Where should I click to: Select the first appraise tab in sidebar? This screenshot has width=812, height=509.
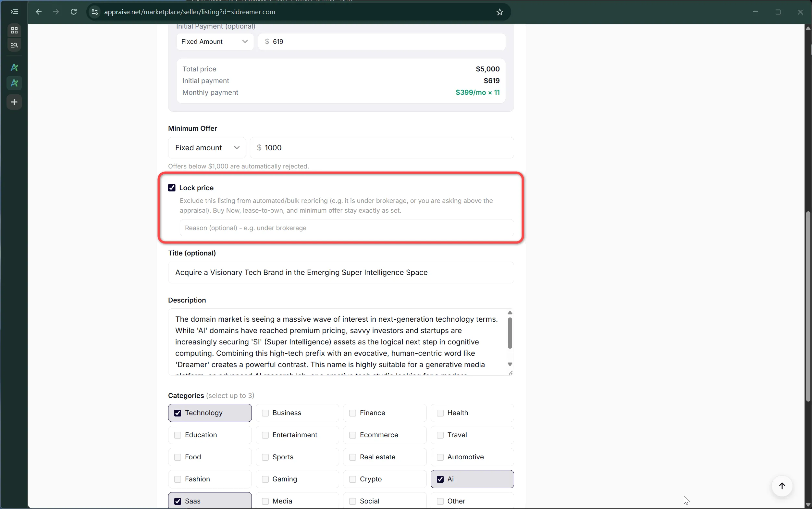14,68
